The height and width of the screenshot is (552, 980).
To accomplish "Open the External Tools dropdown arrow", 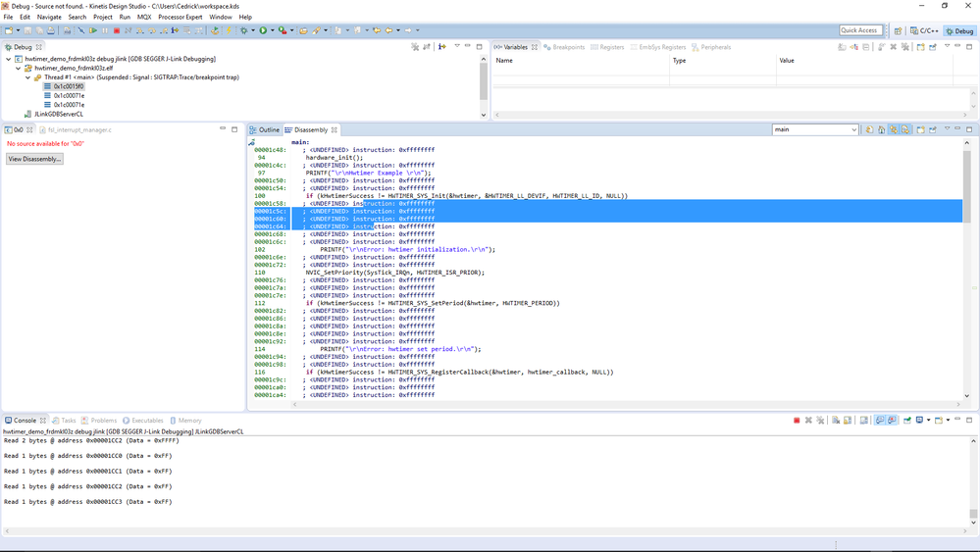I will 292,30.
